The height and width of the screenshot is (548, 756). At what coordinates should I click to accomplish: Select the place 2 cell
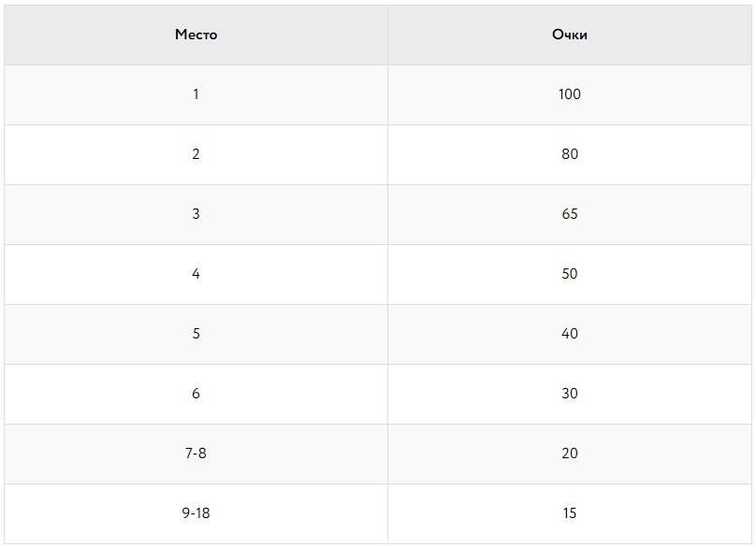coord(196,154)
